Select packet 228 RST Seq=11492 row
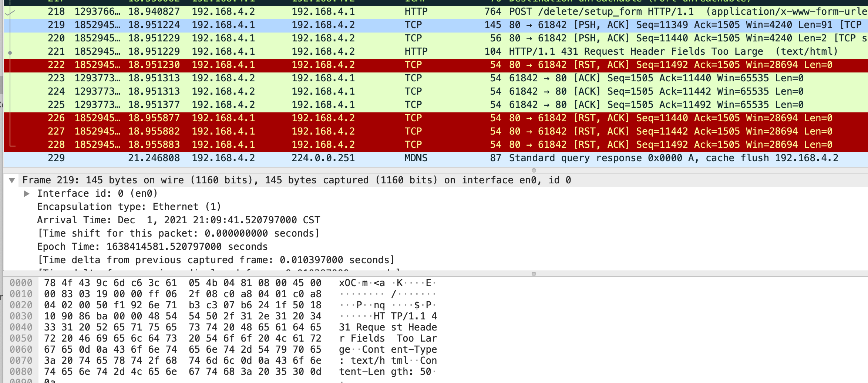 click(435, 145)
